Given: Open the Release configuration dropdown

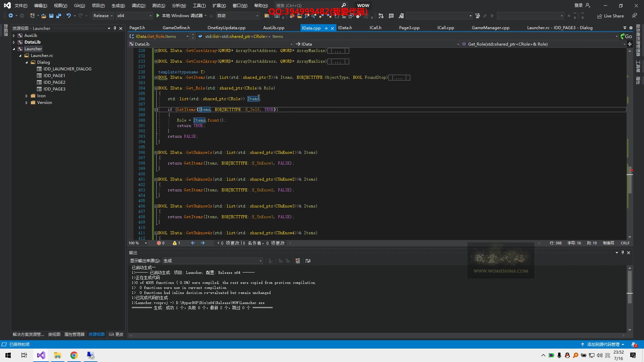Looking at the screenshot, I should (103, 16).
